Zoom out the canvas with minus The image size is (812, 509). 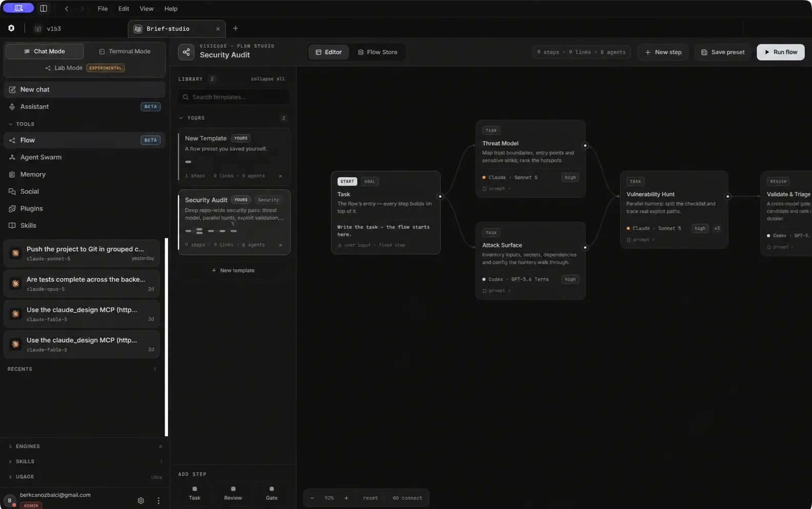coord(312,498)
